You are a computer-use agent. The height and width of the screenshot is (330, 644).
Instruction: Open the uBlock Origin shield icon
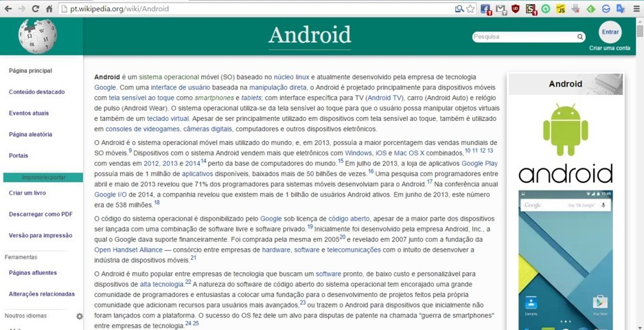point(515,9)
